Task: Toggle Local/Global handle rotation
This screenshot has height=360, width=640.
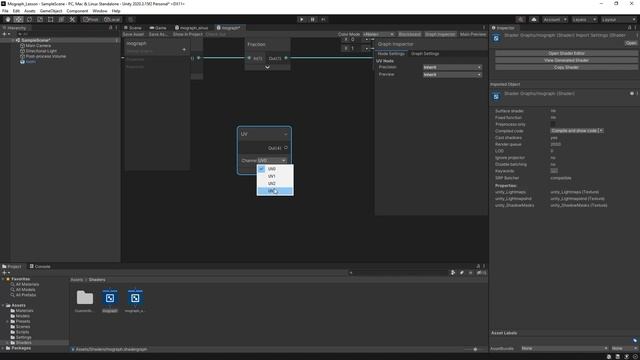Action: pyautogui.click(x=111, y=20)
